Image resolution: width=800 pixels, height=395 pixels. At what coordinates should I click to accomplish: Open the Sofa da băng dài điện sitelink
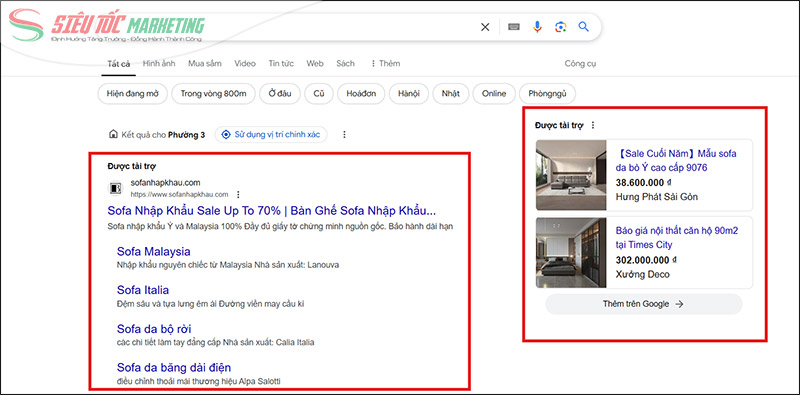tap(174, 367)
